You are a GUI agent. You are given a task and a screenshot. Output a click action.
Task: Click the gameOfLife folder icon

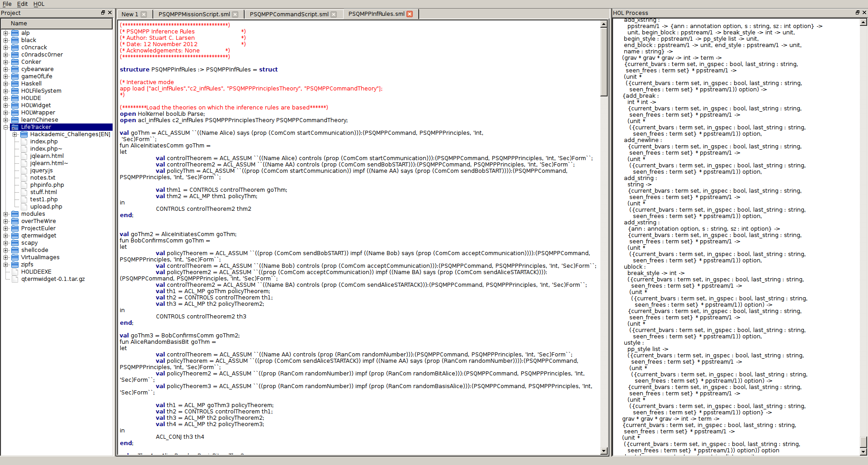coord(15,76)
